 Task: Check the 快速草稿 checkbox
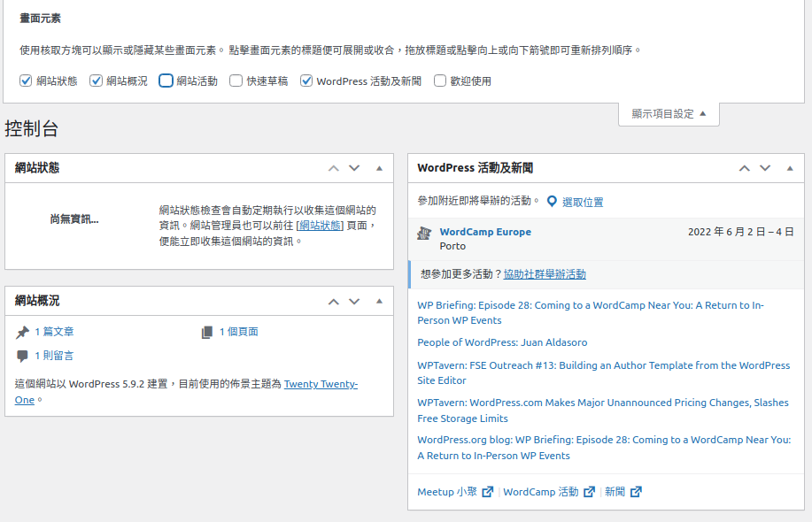(x=236, y=81)
